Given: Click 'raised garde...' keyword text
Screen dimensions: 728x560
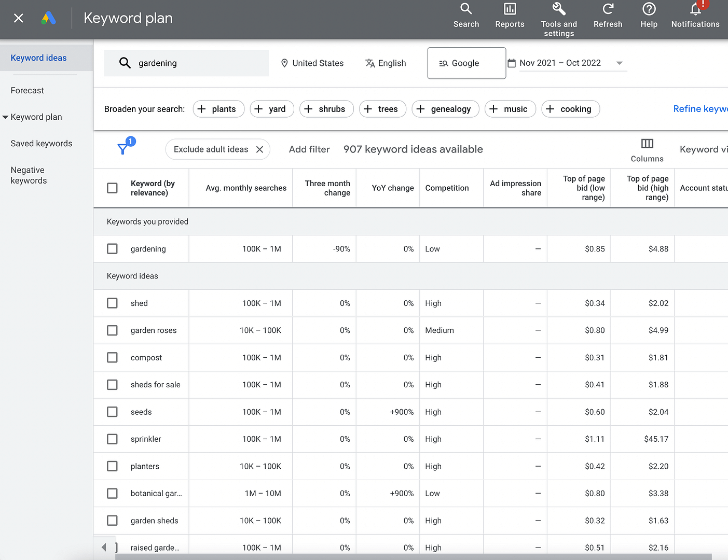Looking at the screenshot, I should [155, 548].
